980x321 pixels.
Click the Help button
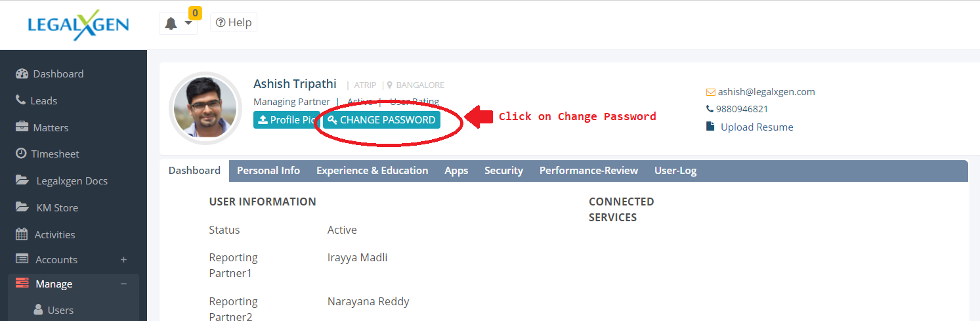coord(234,22)
